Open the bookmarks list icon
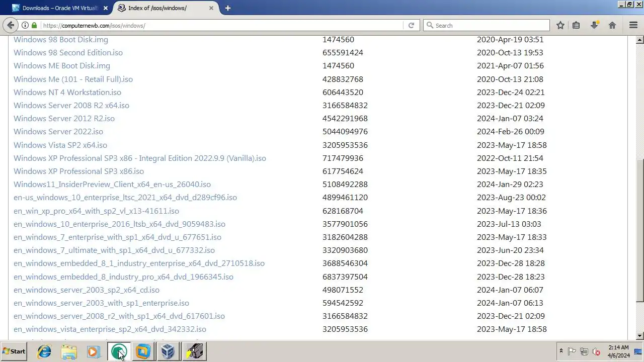Viewport: 644px width, 362px height. click(577, 25)
